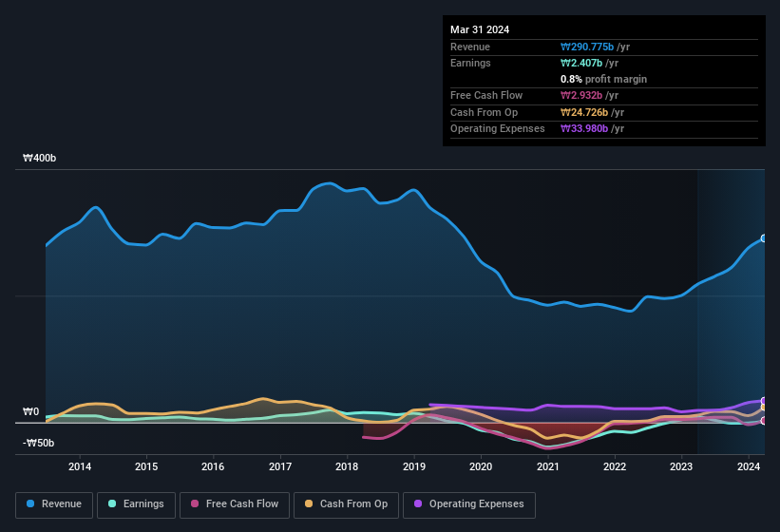Screen dimensions: 780x532
Task: Toggle the Free Cash Flow legend button
Action: (235, 504)
